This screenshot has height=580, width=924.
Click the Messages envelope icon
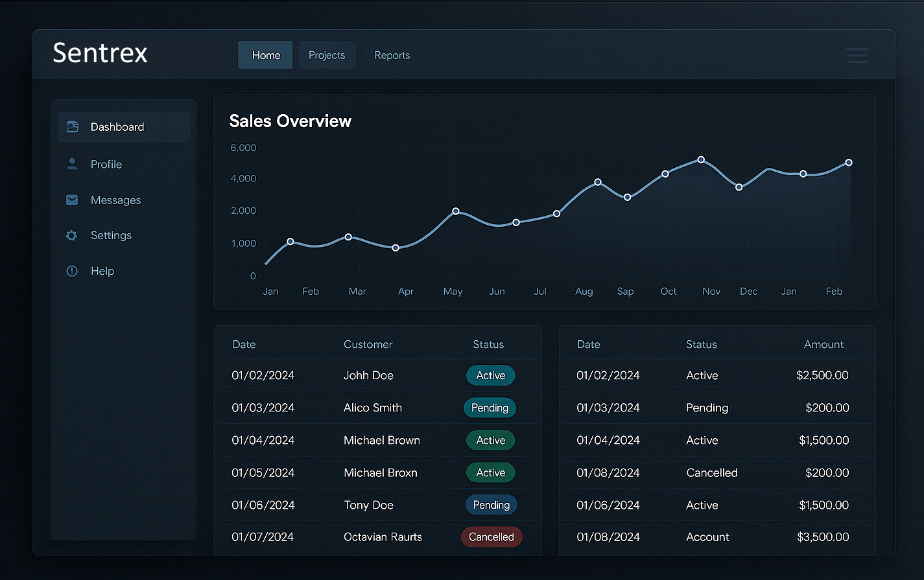[72, 200]
